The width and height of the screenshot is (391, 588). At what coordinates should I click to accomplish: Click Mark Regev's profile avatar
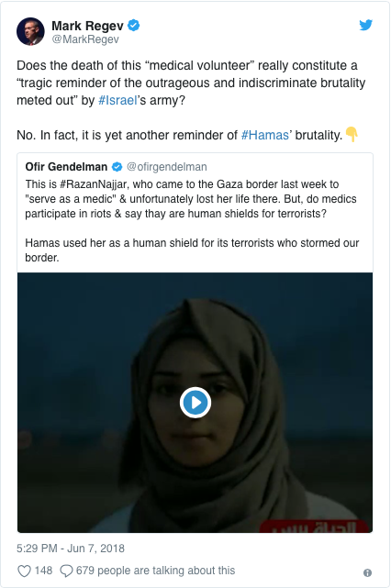[30, 31]
